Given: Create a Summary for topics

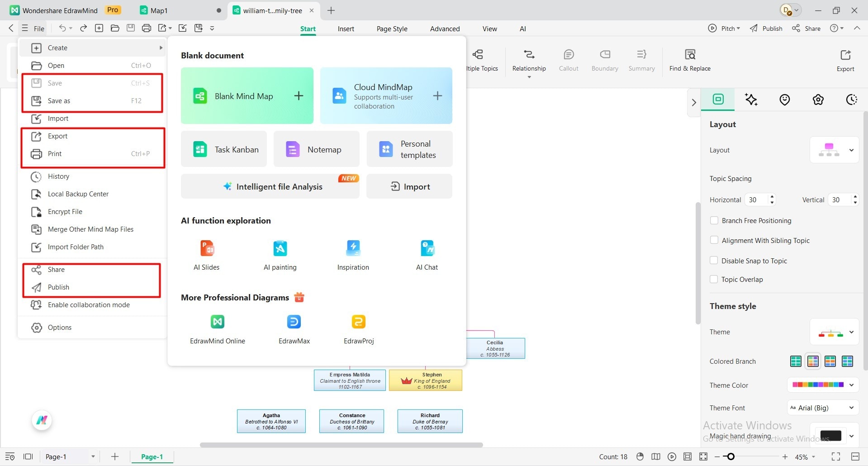Looking at the screenshot, I should click(x=641, y=61).
